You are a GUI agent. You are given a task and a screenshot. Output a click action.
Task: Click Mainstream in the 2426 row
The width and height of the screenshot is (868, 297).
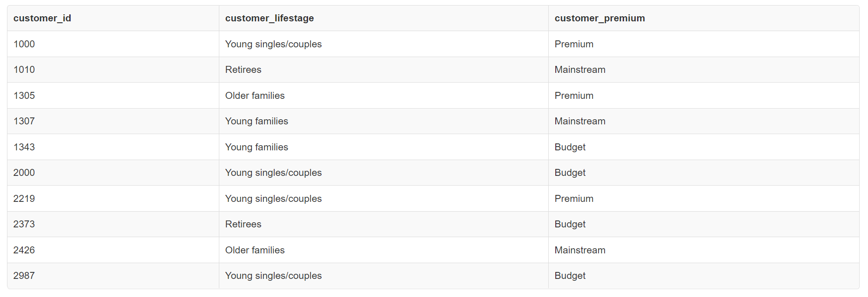coord(580,250)
